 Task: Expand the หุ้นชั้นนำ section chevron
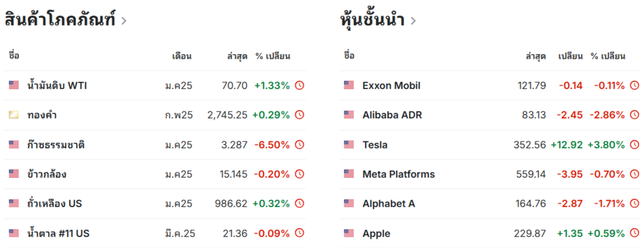coord(413,21)
